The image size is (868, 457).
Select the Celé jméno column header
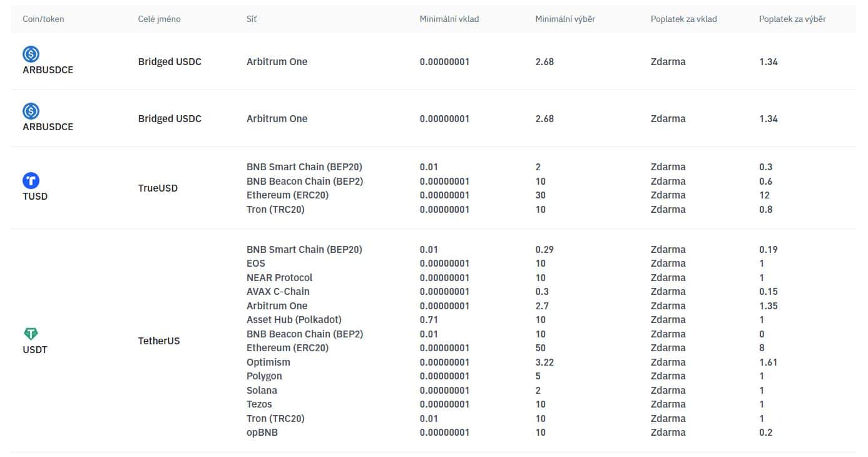pyautogui.click(x=159, y=19)
